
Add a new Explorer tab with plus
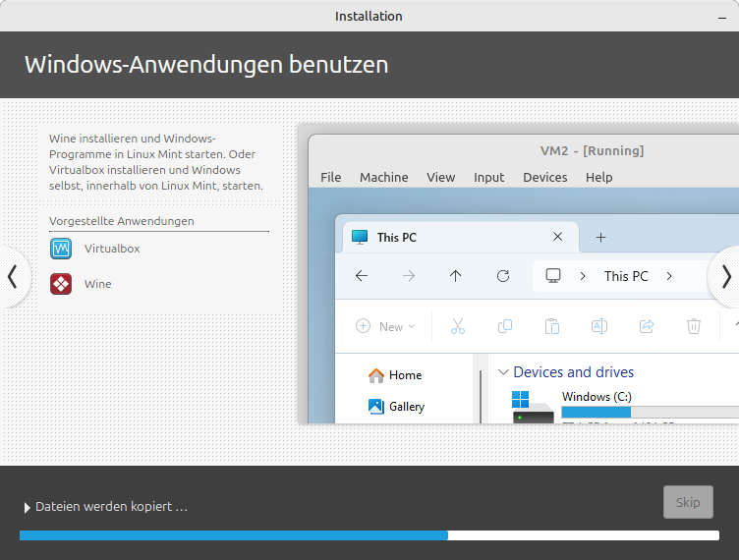pyautogui.click(x=600, y=238)
